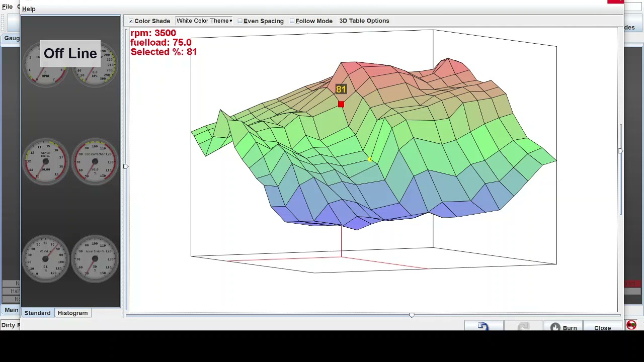
Task: Click the 'fuelload: 75.0' readout text
Action: tap(160, 43)
